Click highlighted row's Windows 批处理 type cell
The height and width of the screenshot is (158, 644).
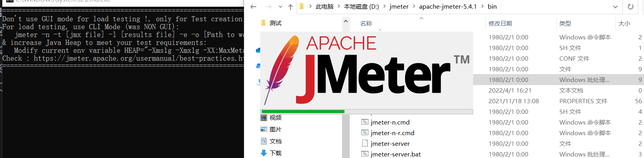585,80
